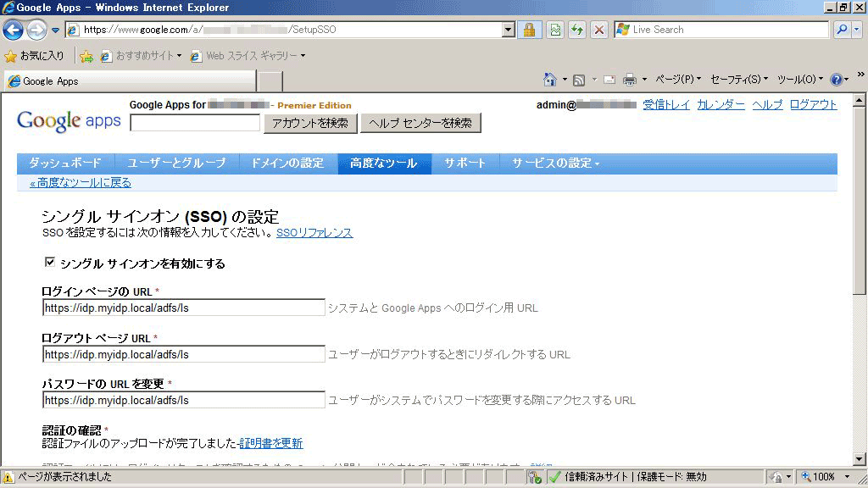This screenshot has height=488, width=868.
Task: Open the ヘルプ link at top right
Action: (x=767, y=104)
